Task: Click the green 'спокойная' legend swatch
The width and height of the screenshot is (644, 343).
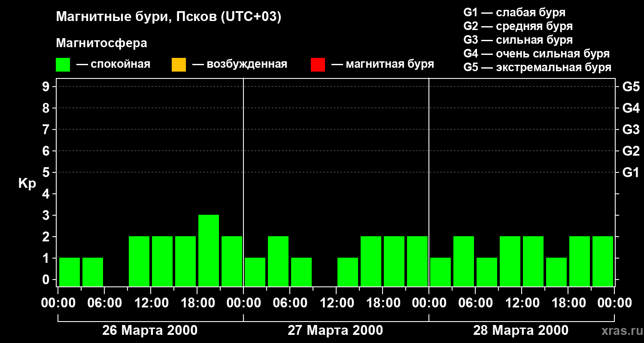Action: click(x=63, y=65)
